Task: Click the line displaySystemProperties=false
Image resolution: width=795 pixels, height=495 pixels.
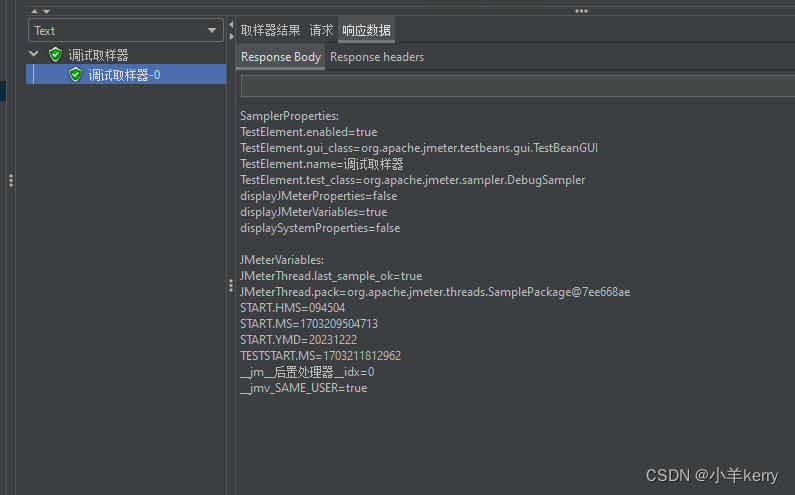Action: [320, 228]
